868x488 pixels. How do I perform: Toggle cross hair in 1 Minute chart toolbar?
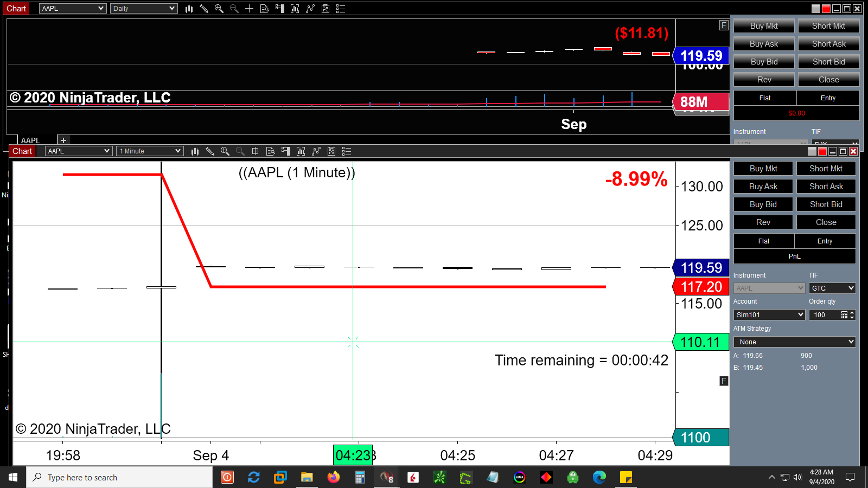click(256, 151)
